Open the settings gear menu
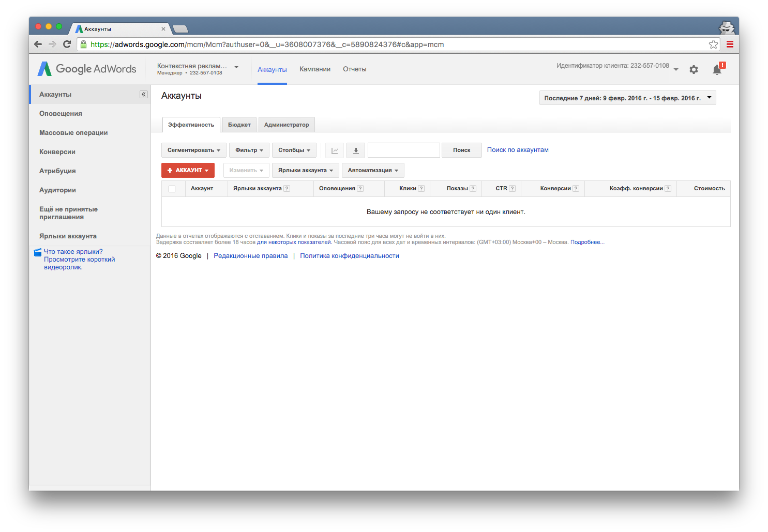 click(x=694, y=69)
